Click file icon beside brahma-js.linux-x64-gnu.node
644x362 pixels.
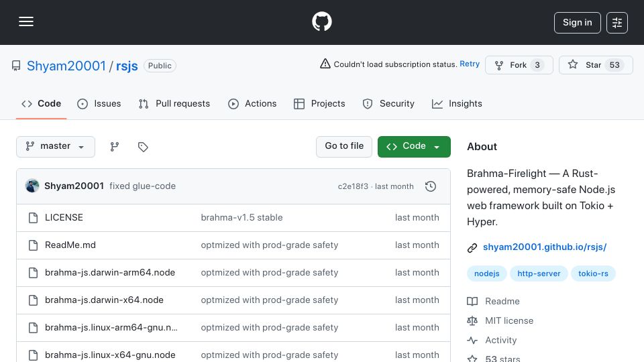coord(34,355)
